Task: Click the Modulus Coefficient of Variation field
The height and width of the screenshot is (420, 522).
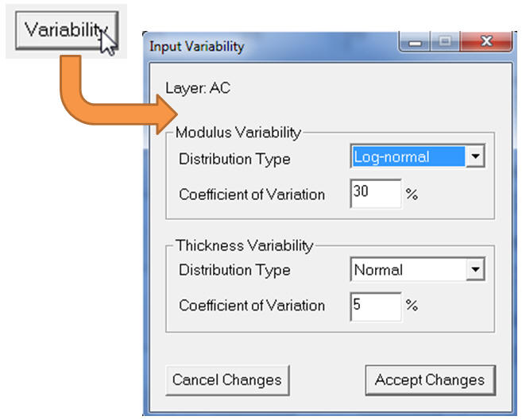Action: [375, 193]
